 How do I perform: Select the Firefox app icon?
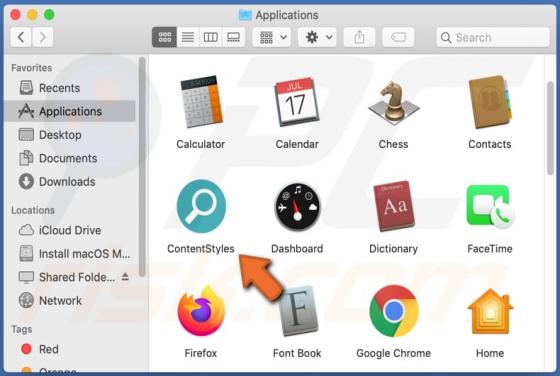click(201, 311)
